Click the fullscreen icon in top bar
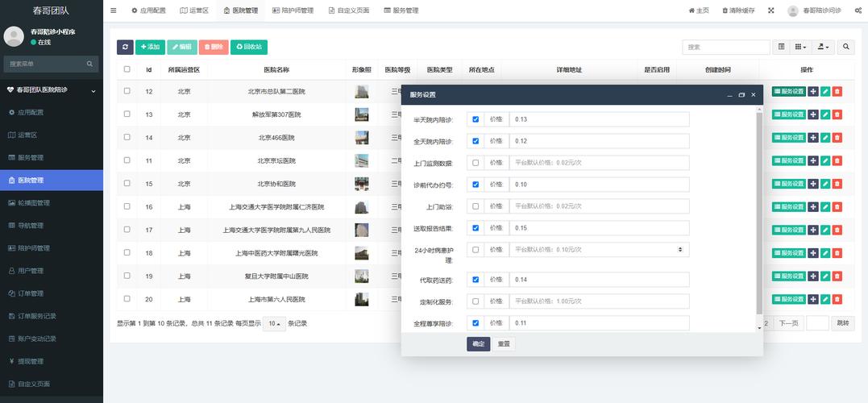This screenshot has height=403, width=868. (x=771, y=10)
